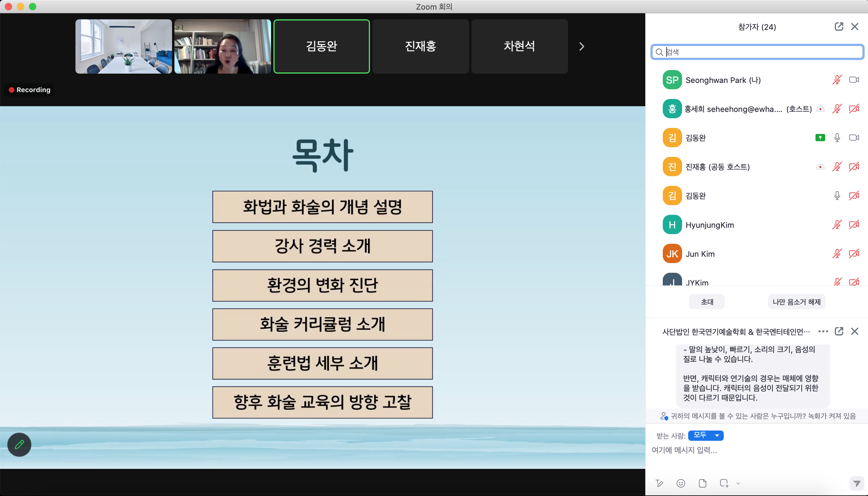Click the send message arrow icon
868x496 pixels.
857,483
